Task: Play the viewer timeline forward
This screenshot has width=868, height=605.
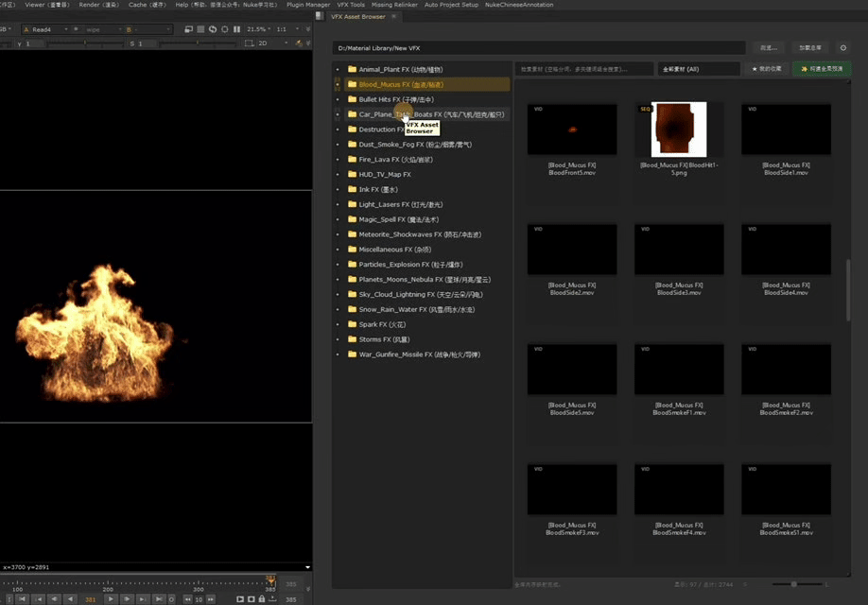Action: click(x=111, y=599)
